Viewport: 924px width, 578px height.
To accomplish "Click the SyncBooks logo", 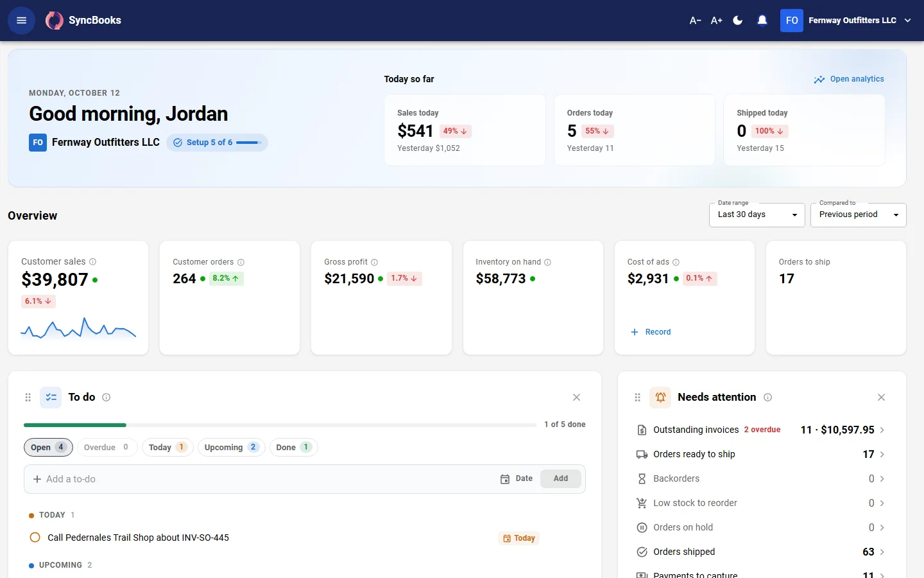I will coord(83,21).
